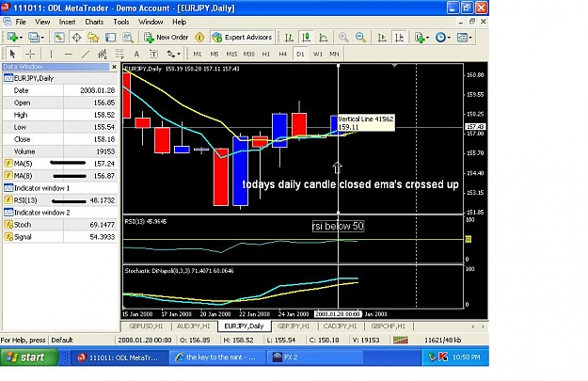Select the Crosshair tool

[x=30, y=54]
